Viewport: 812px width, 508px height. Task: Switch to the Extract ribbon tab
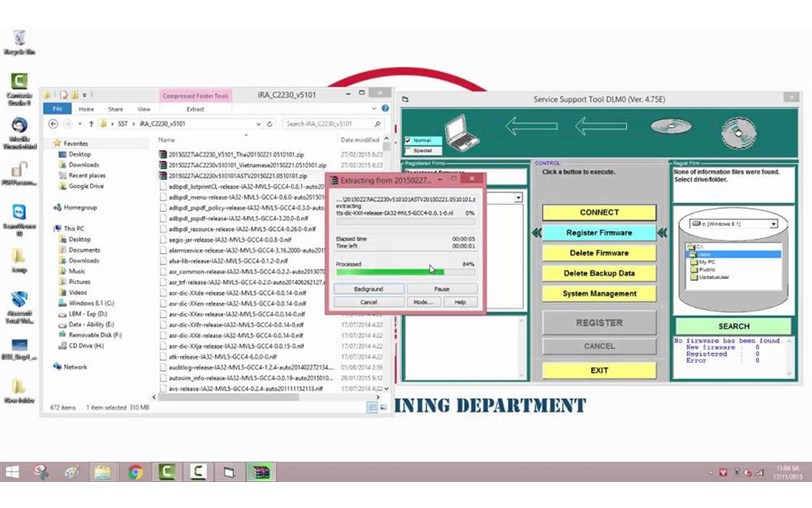point(195,109)
